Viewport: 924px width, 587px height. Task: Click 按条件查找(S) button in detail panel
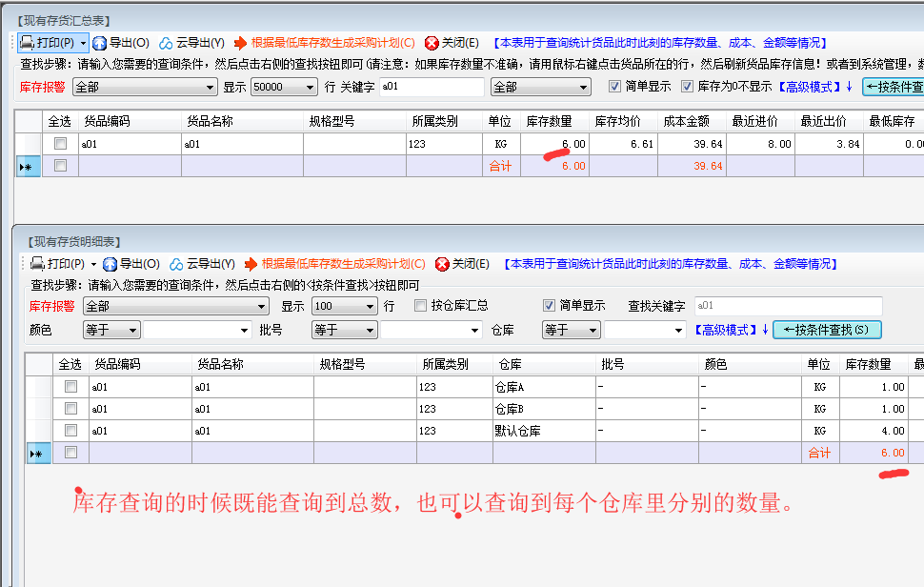(x=827, y=330)
